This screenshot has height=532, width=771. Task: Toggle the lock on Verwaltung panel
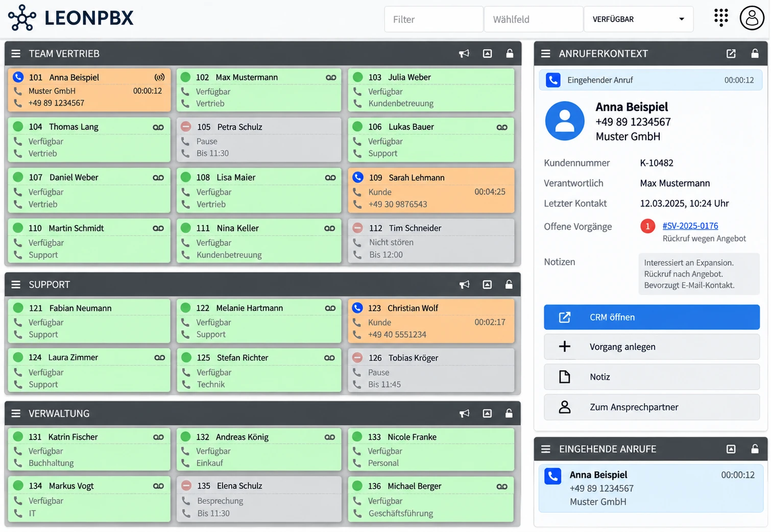pyautogui.click(x=509, y=414)
